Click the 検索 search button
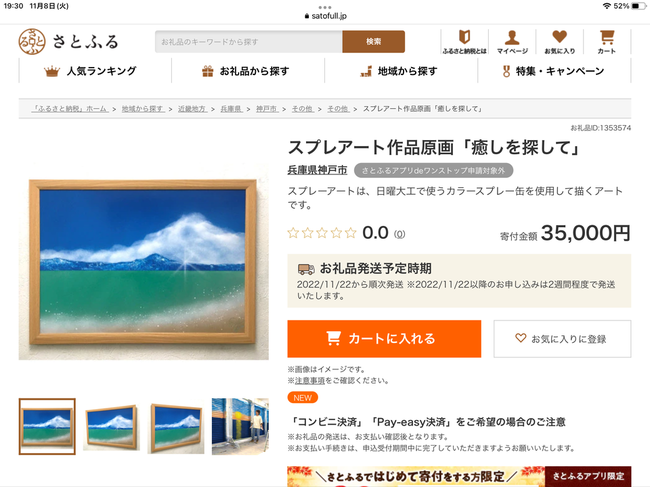This screenshot has height=487, width=650. point(374,41)
